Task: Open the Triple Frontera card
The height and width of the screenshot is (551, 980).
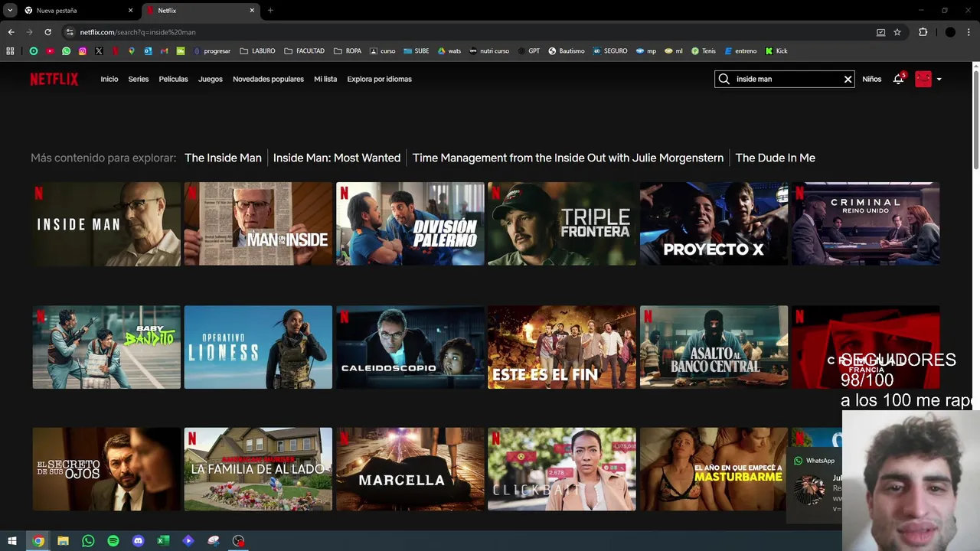Action: click(562, 224)
